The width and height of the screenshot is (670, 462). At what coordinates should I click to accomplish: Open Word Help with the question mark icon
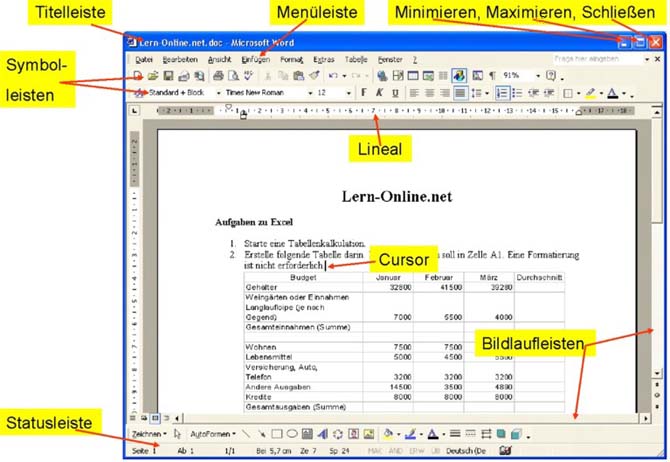click(x=551, y=76)
